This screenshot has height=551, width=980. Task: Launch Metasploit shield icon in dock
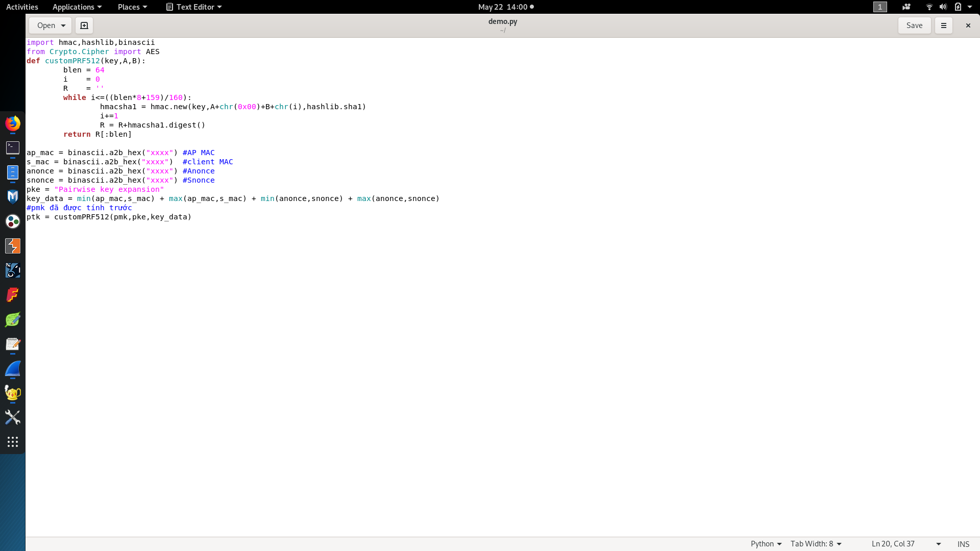coord(13,197)
